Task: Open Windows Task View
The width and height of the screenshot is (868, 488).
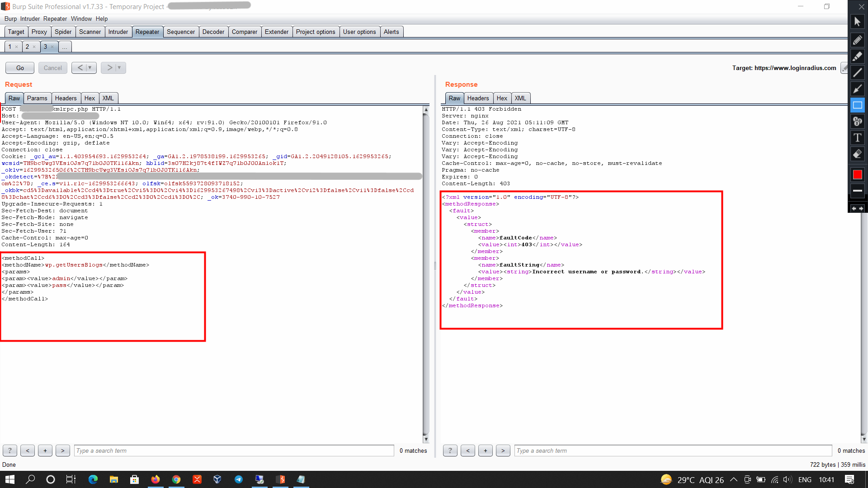Action: 71,479
